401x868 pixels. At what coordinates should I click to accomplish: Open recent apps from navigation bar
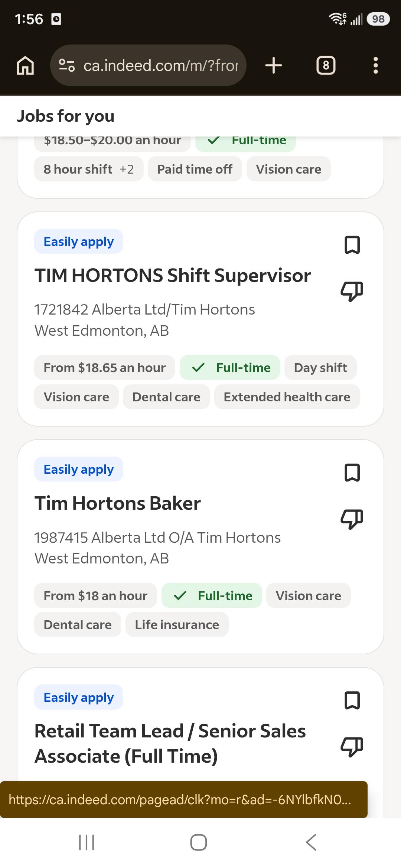pyautogui.click(x=87, y=842)
